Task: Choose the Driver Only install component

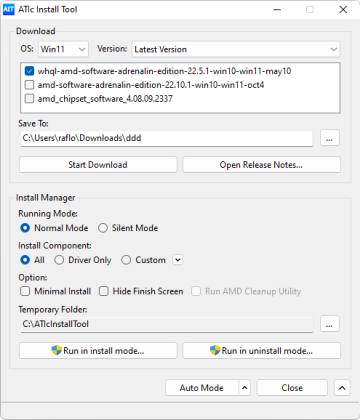Action: [x=59, y=260]
